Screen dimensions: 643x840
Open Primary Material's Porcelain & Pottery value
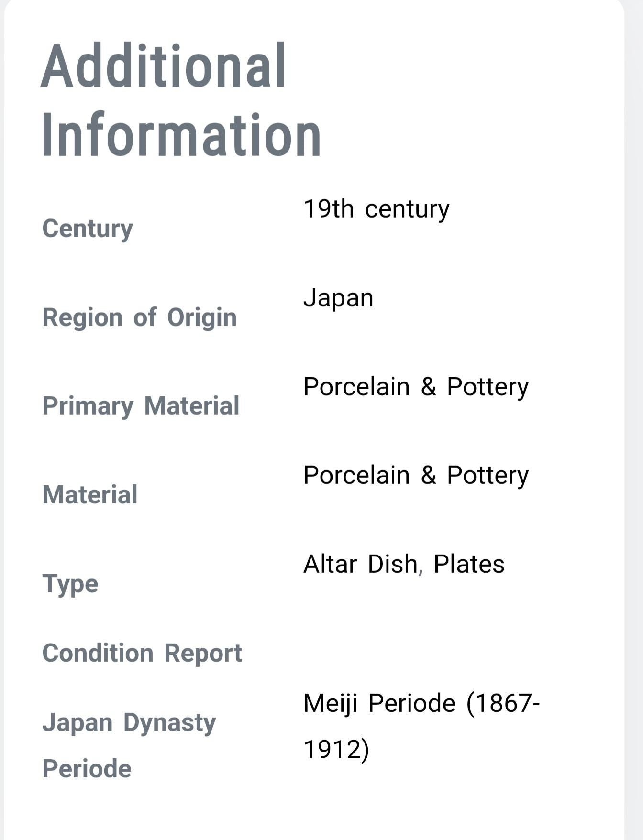416,387
